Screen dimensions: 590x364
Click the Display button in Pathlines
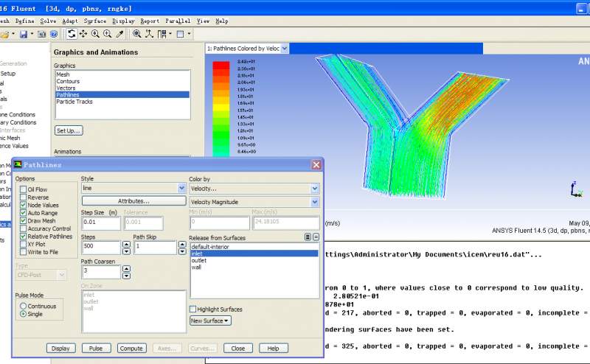click(x=61, y=349)
